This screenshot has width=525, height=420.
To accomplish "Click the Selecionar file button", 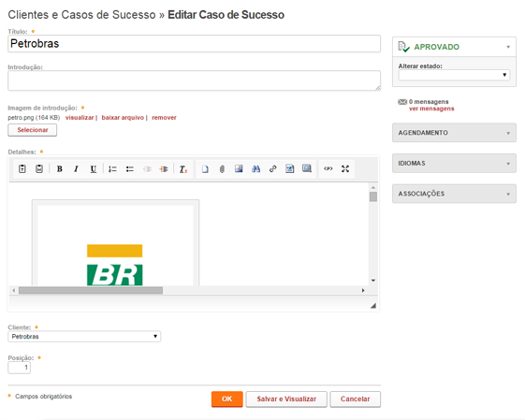I will [33, 130].
